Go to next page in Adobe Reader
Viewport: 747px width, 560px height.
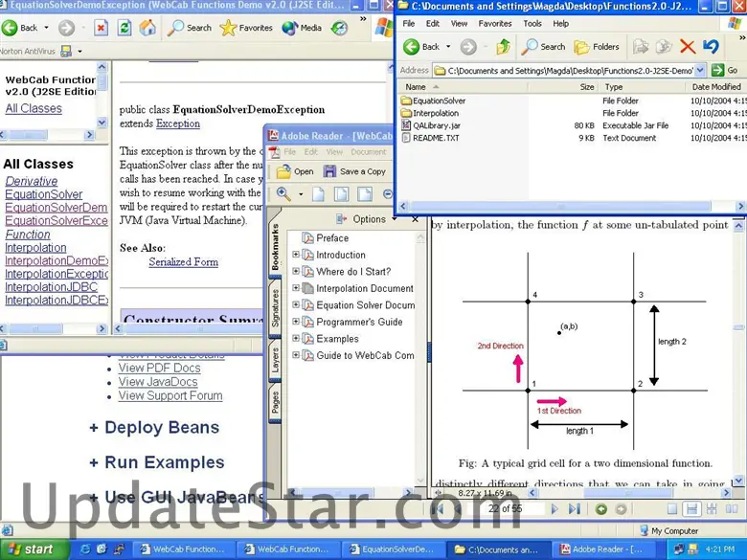tap(555, 509)
